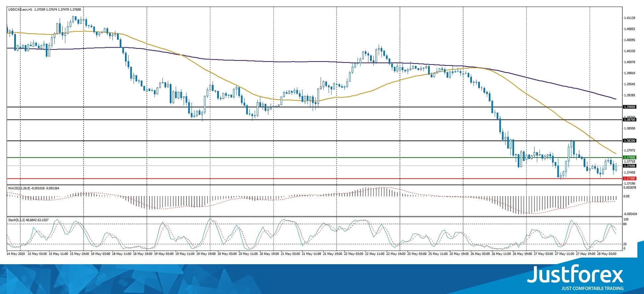Click the MACD scale value -0.005424
This screenshot has width=644, height=294.
(630, 214)
